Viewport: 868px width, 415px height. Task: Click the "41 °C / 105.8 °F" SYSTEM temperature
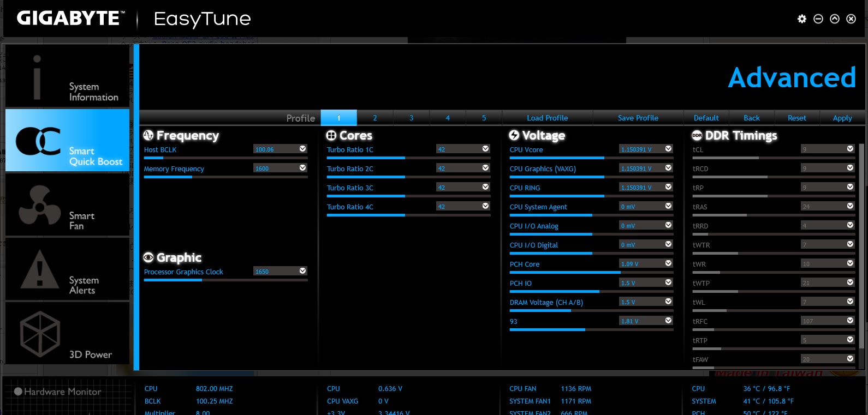point(768,401)
